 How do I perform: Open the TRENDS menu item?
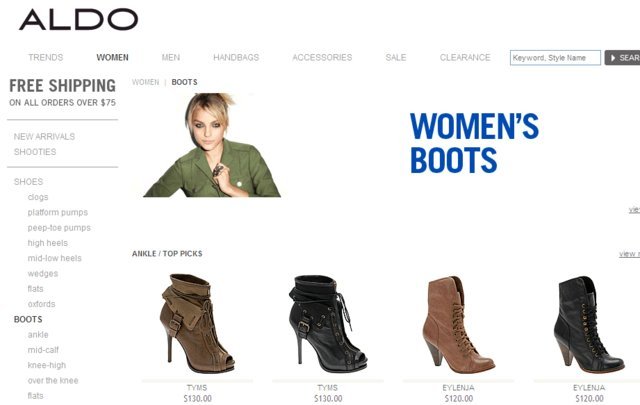click(x=46, y=58)
